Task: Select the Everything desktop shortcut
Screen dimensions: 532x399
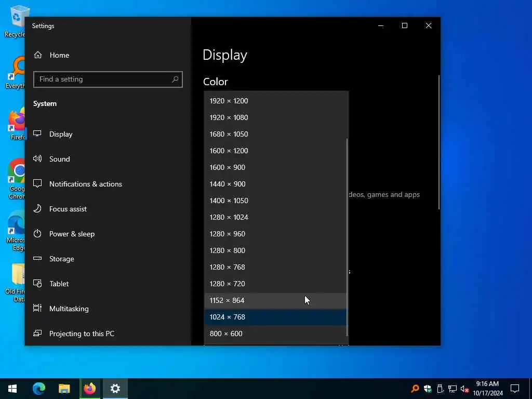Action: tap(15, 73)
